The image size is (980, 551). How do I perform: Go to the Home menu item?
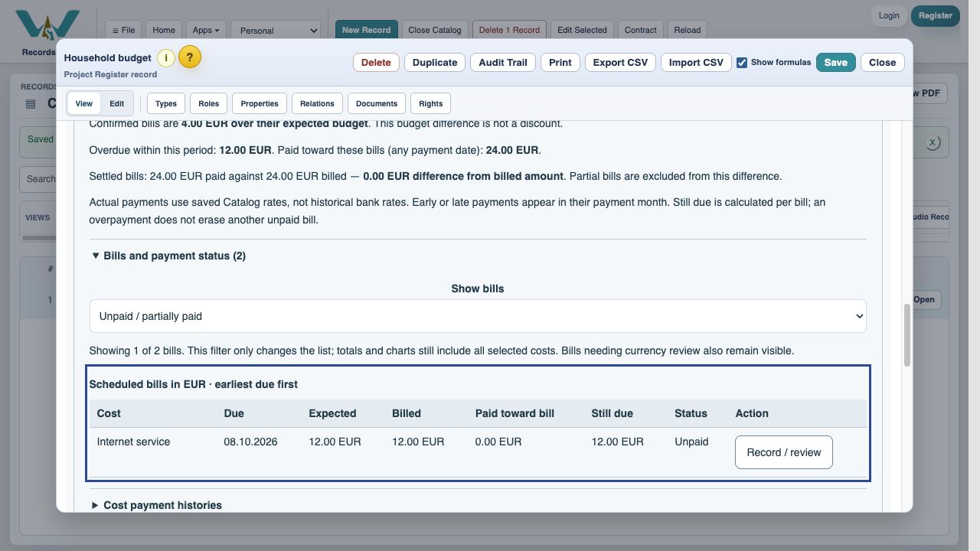pyautogui.click(x=164, y=30)
